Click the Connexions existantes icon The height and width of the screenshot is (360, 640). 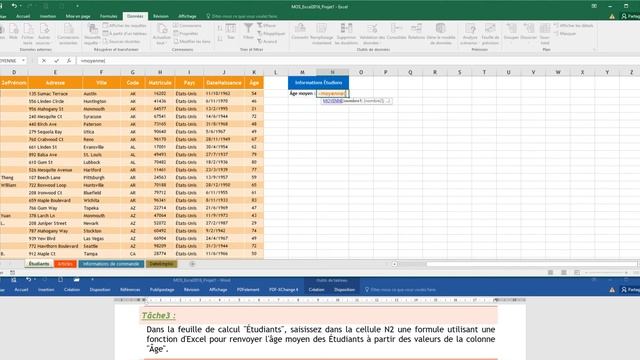tap(68, 29)
